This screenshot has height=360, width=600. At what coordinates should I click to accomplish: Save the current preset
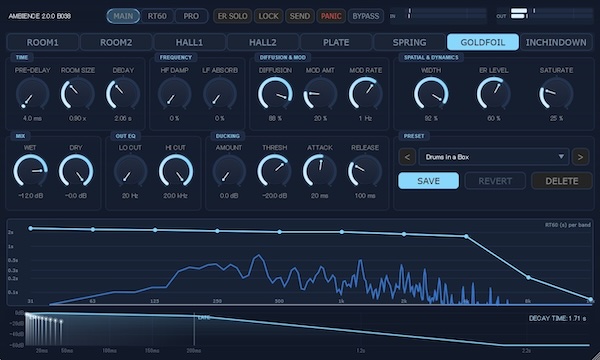coord(429,181)
